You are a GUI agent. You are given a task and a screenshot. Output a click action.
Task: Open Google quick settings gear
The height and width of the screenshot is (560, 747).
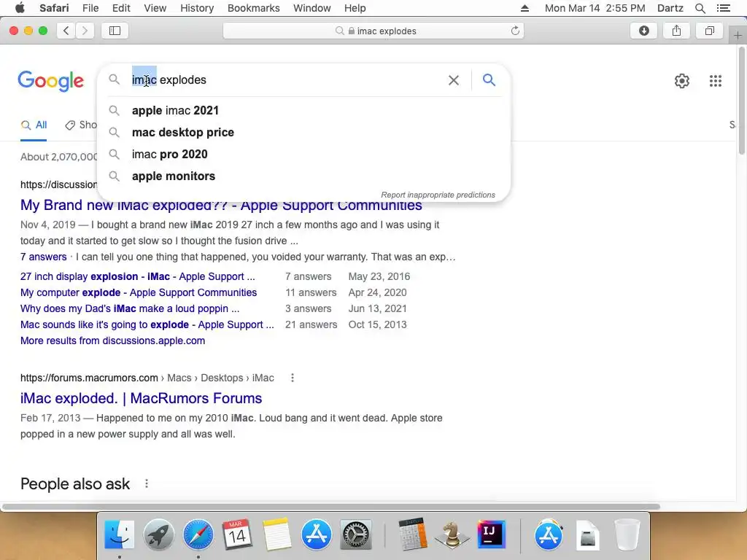(682, 81)
